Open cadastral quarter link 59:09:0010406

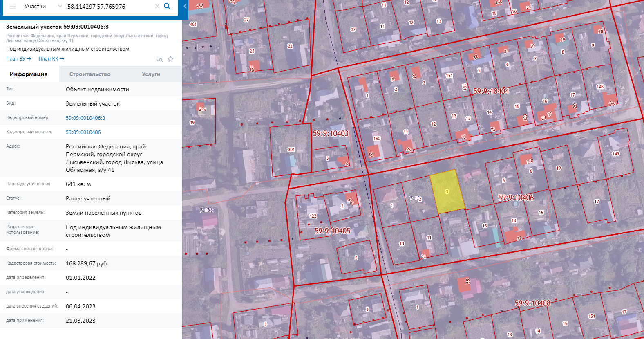[83, 132]
